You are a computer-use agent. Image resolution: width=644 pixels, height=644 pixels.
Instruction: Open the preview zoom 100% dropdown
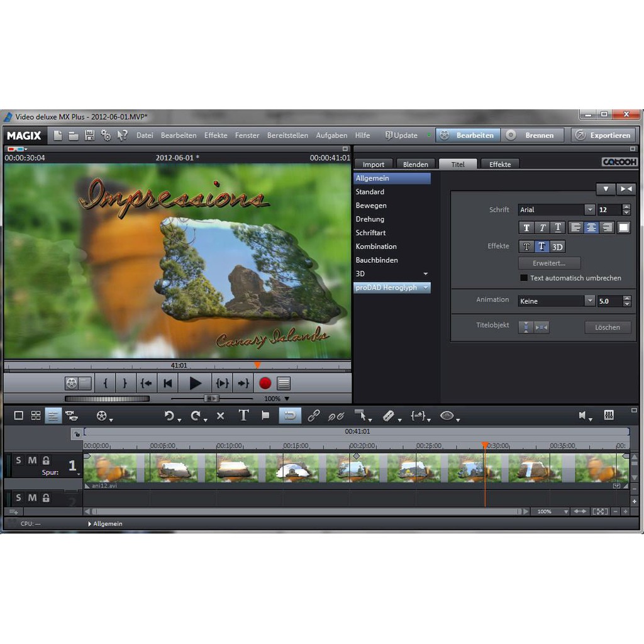pos(287,399)
